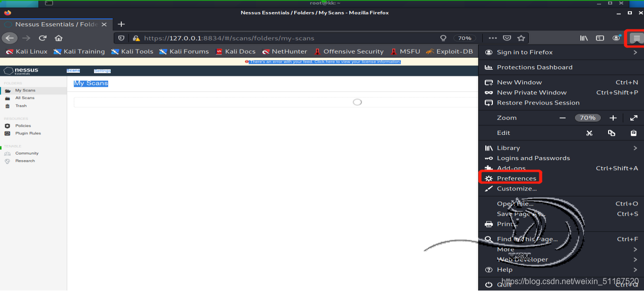Copy using the Edit row copy icon
This screenshot has height=291, width=644.
point(612,133)
